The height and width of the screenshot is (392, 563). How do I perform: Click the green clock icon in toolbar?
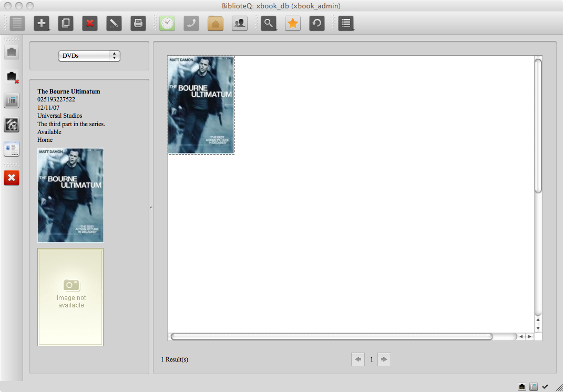coord(167,23)
